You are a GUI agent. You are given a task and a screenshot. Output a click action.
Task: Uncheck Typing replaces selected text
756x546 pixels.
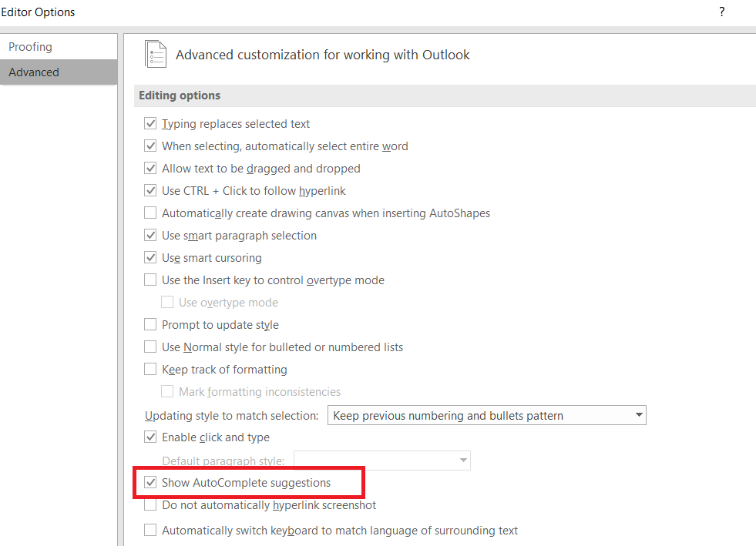150,123
